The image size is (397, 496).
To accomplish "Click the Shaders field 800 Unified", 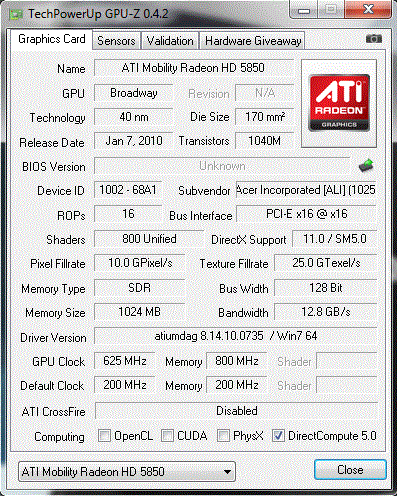I will pyautogui.click(x=149, y=239).
